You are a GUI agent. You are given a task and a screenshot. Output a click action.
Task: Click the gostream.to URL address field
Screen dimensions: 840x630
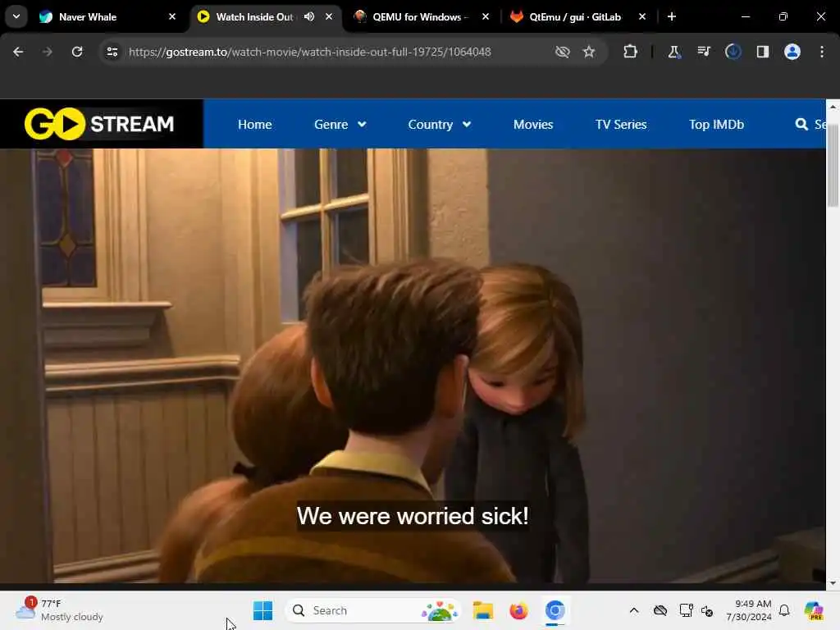309,52
